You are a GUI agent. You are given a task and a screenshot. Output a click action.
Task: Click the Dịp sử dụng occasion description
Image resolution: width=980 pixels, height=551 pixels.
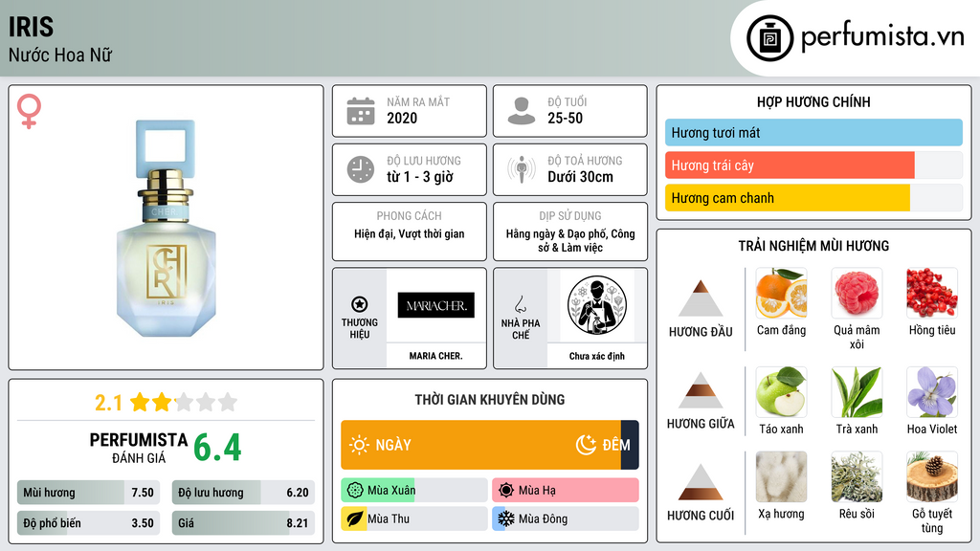tap(570, 240)
